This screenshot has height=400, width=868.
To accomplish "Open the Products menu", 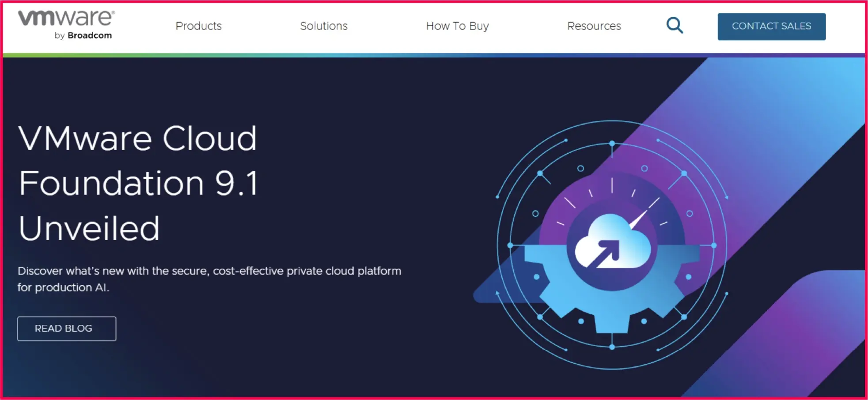I will 199,26.
